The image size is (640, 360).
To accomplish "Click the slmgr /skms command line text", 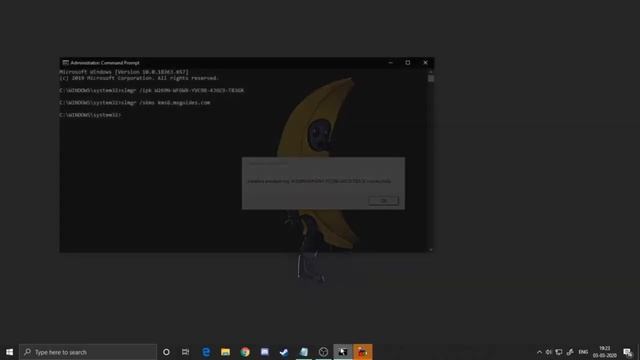I will tap(135, 102).
